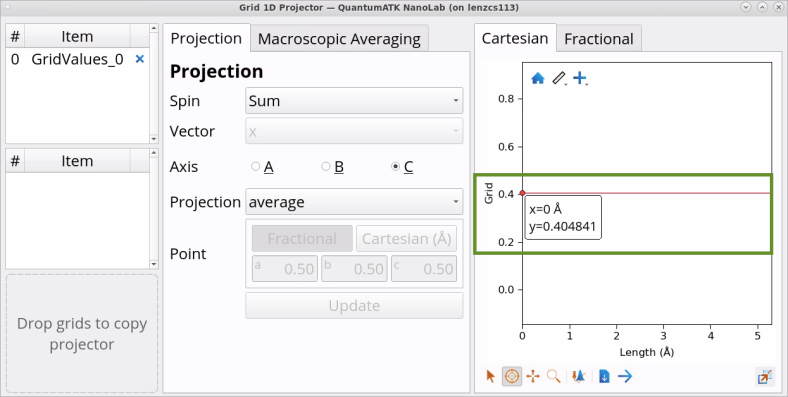Click the blue send-to arrow icon
788x397 pixels.
625,376
